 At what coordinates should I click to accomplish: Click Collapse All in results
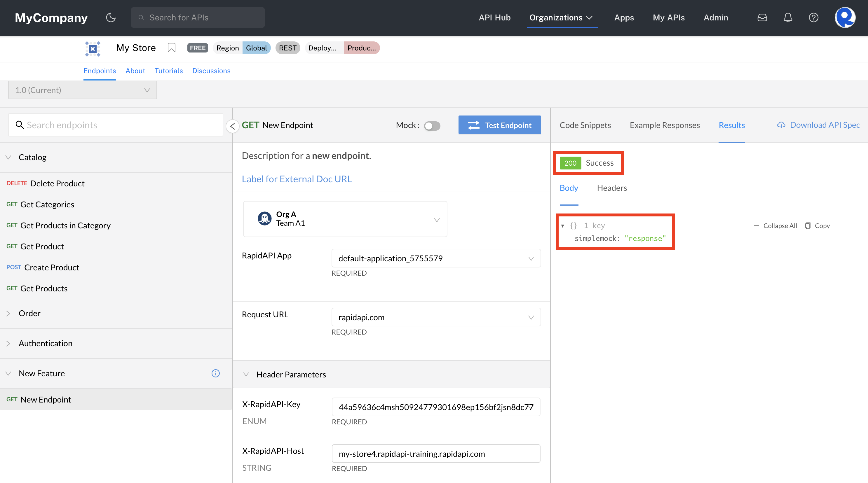(775, 226)
